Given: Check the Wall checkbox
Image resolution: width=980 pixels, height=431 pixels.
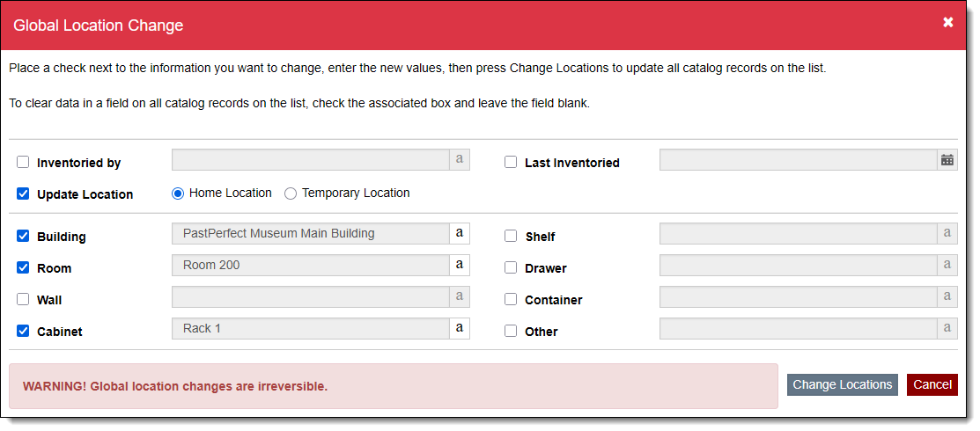Looking at the screenshot, I should point(23,299).
